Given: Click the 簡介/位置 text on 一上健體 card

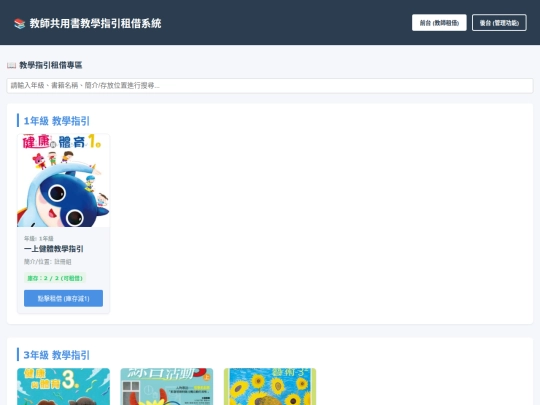Looking at the screenshot, I should pyautogui.click(x=48, y=262).
